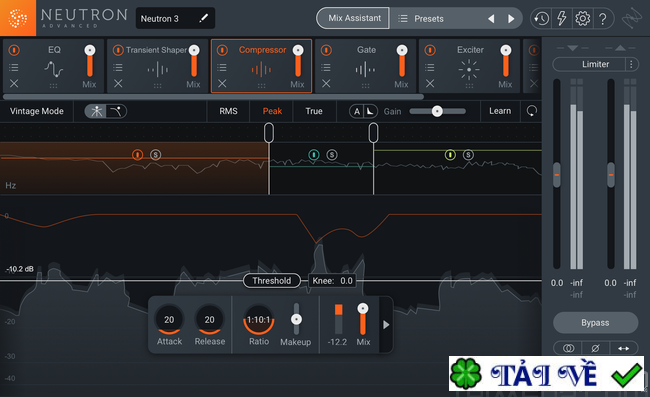Bypass the teal mid band
This screenshot has width=650, height=397.
coord(314,155)
